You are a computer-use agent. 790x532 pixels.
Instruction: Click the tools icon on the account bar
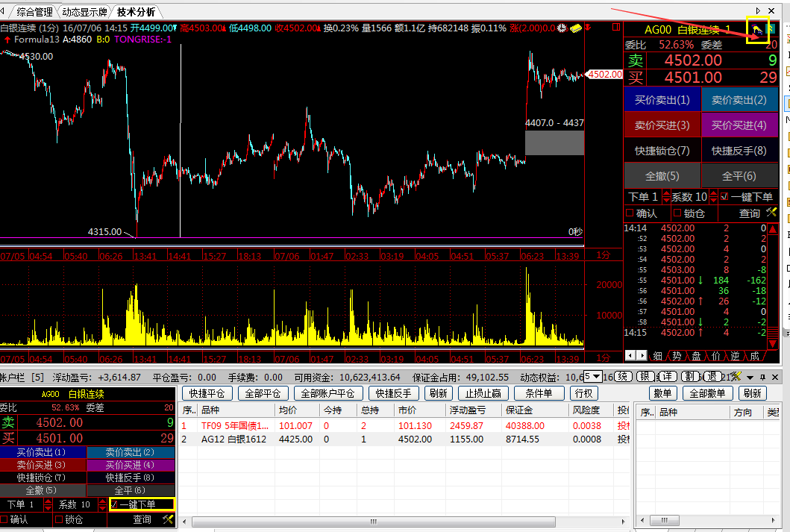pyautogui.click(x=736, y=377)
